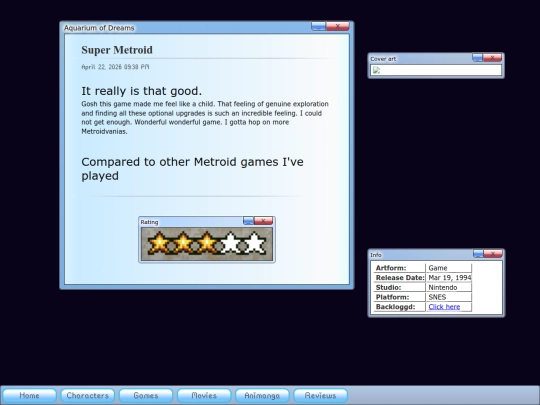540x405 pixels.
Task: Minimize the Aquarium of Dreams window
Action: click(x=318, y=26)
